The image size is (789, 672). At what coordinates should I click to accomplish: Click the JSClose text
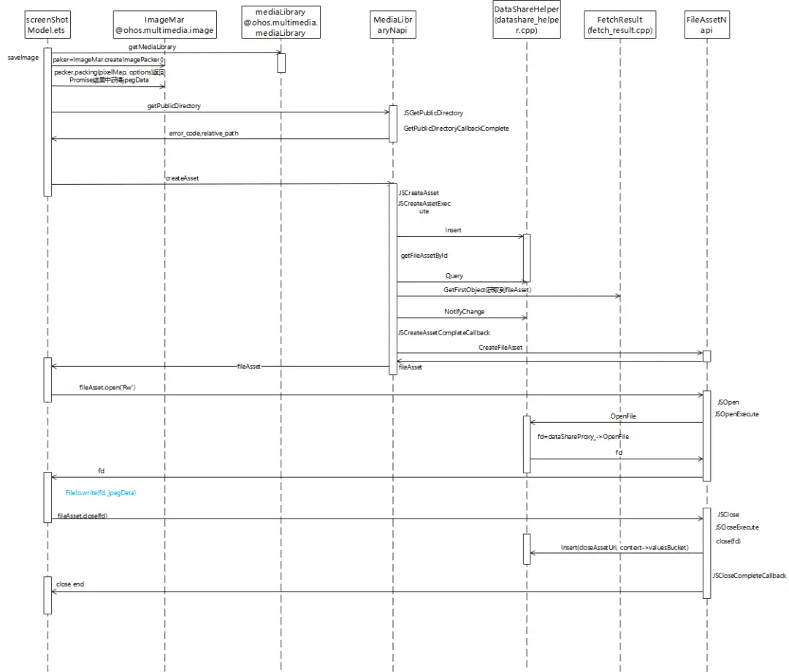(728, 514)
